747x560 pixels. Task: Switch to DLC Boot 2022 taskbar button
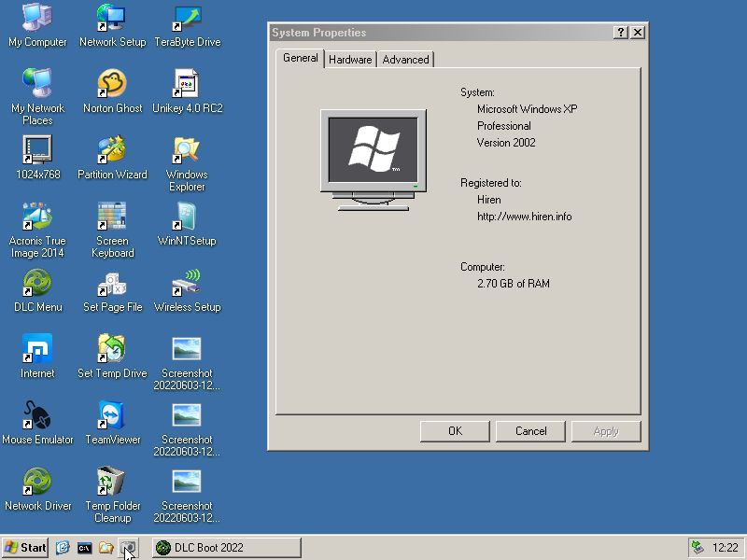click(227, 548)
